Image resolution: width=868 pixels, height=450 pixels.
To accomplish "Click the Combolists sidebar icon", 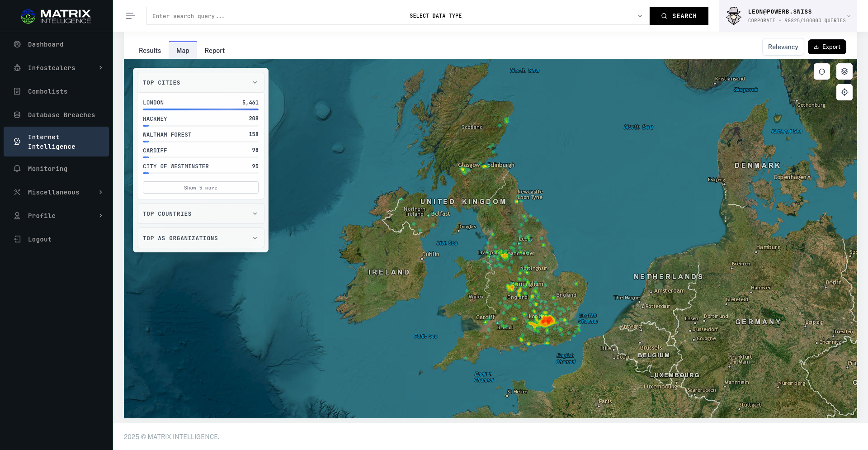I will 17,91.
